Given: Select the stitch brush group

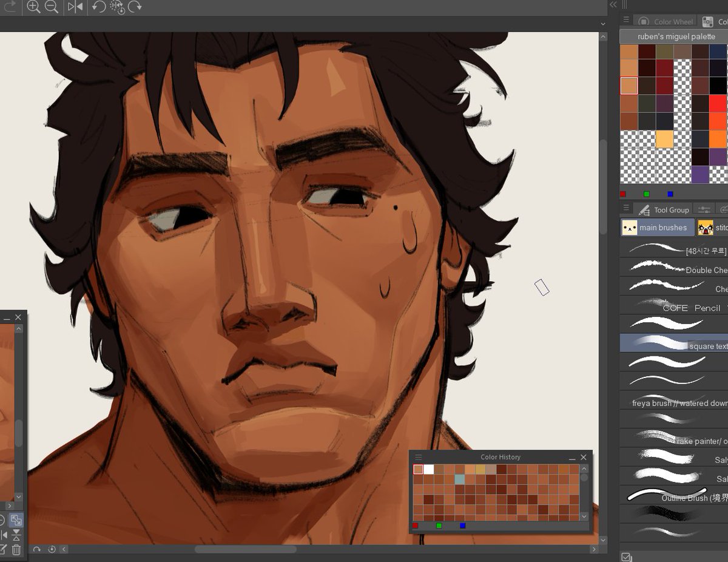Looking at the screenshot, I should [x=713, y=228].
